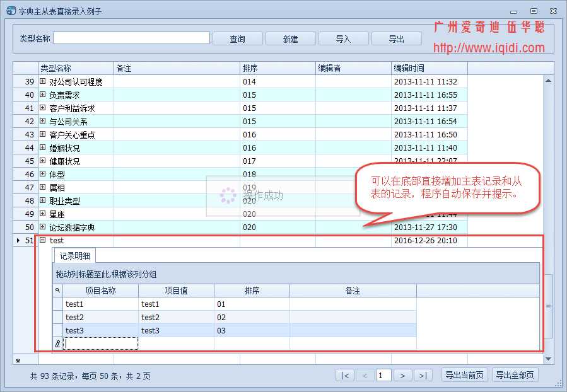Click the new-row asterisk indicator at grid bottom

click(x=18, y=360)
